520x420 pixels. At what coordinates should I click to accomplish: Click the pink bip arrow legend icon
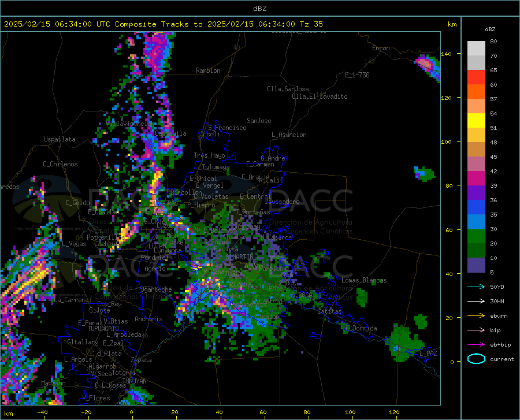pos(476,330)
